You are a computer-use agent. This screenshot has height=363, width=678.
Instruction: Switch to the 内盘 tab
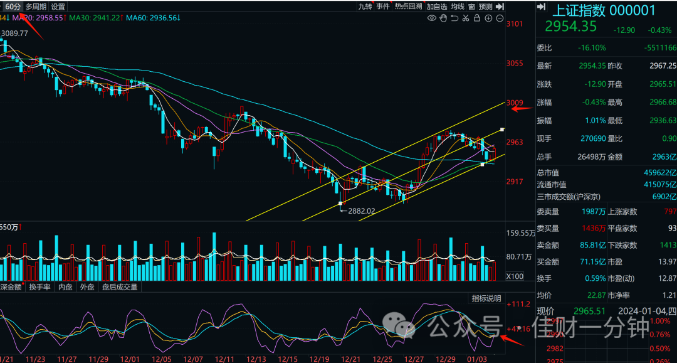click(65, 286)
